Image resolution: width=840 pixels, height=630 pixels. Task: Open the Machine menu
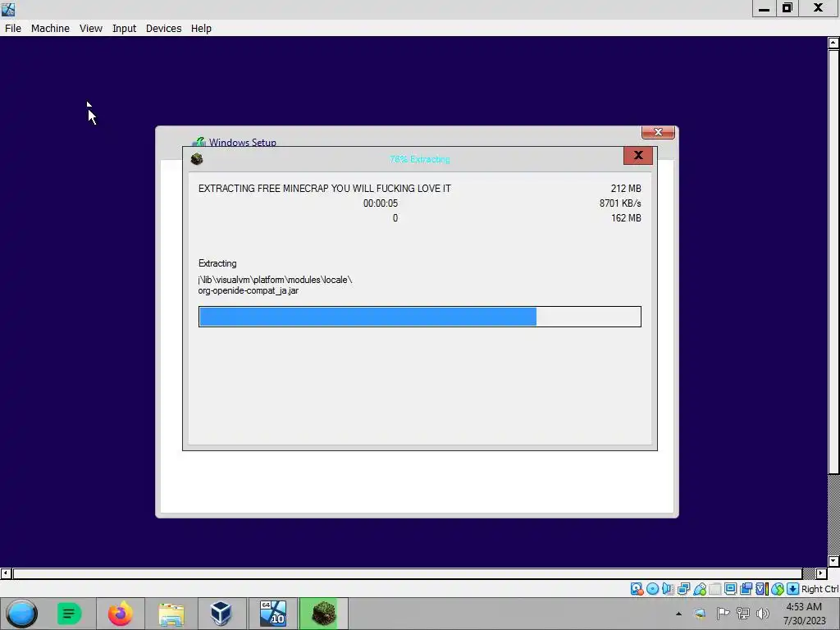[x=50, y=29]
